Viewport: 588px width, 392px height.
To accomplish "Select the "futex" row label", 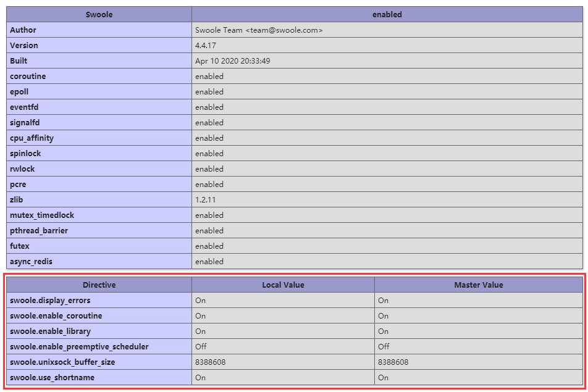I will coord(20,246).
